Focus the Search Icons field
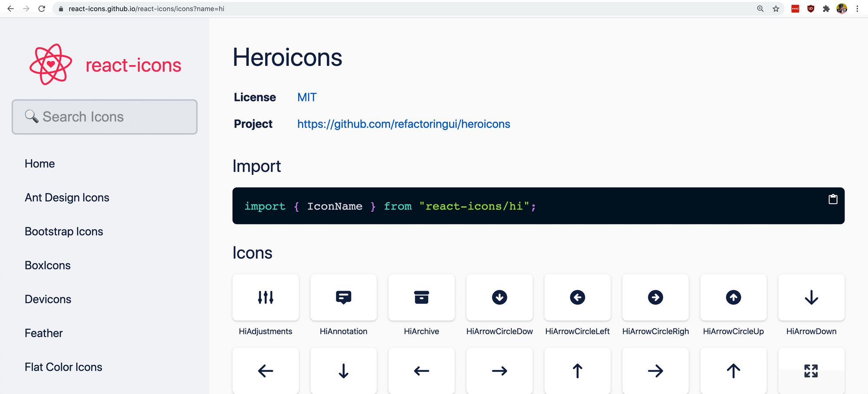The height and width of the screenshot is (394, 868). [105, 117]
